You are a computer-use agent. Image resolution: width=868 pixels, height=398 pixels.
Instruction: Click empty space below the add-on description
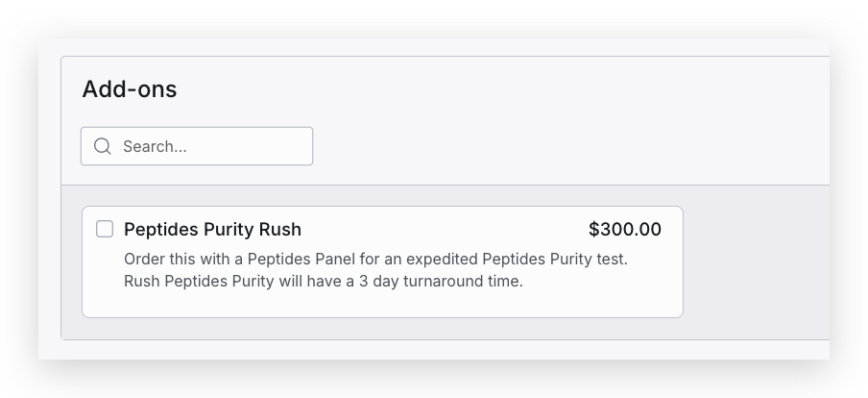[x=382, y=304]
